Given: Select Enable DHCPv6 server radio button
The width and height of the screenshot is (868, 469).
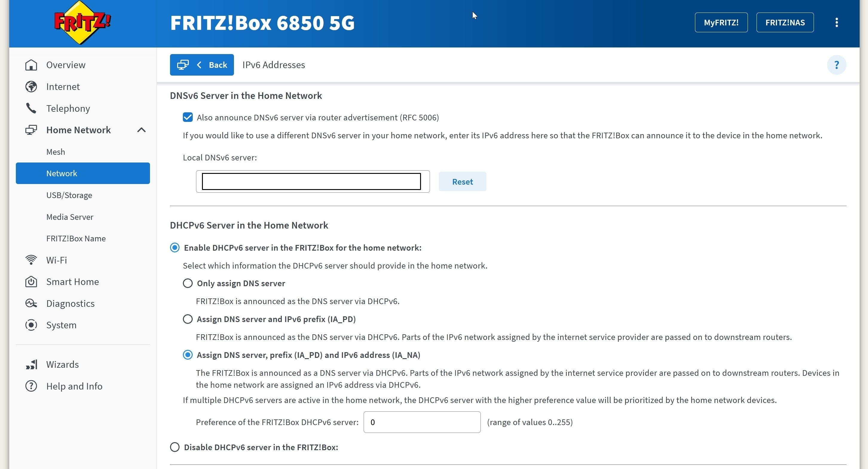Looking at the screenshot, I should [x=174, y=248].
